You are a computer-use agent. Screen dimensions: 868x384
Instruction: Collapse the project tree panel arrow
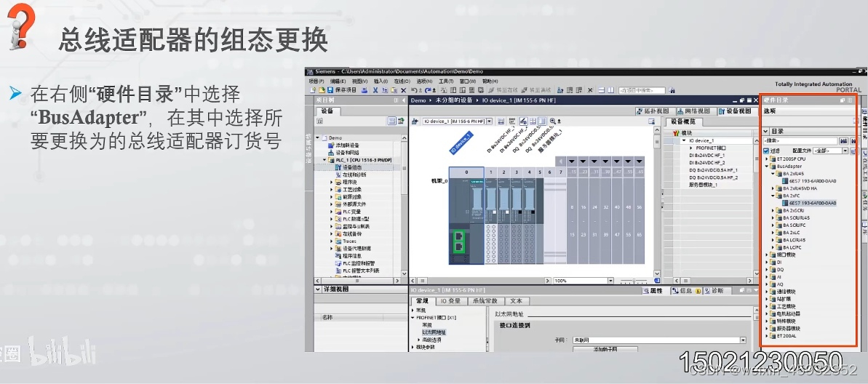coord(404,100)
